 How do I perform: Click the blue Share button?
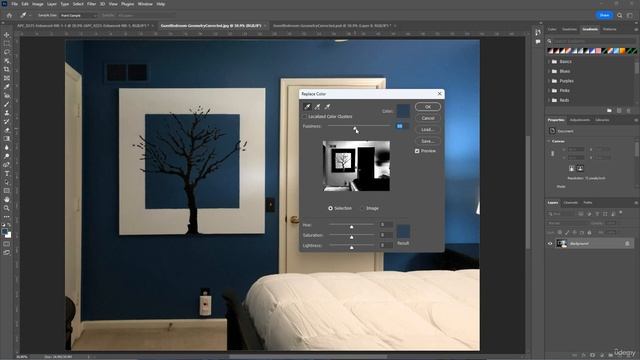pos(604,15)
